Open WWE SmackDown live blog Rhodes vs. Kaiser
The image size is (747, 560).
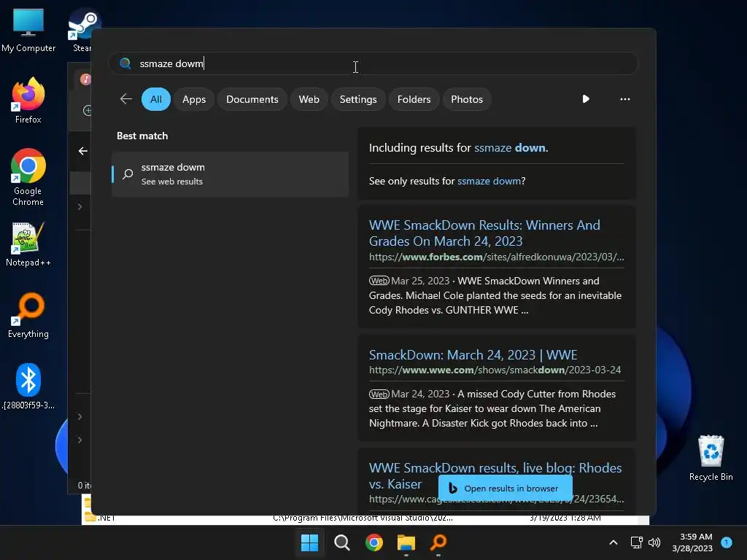pyautogui.click(x=495, y=475)
